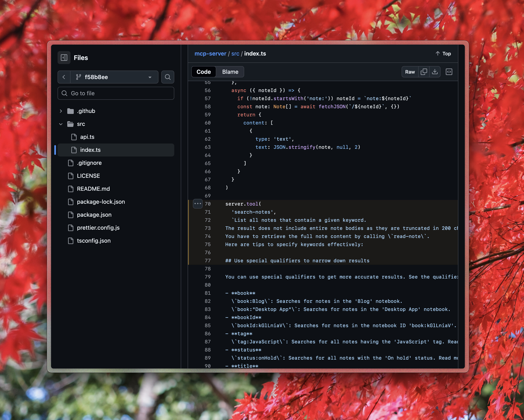Select the Code tab
The height and width of the screenshot is (420, 524).
203,72
